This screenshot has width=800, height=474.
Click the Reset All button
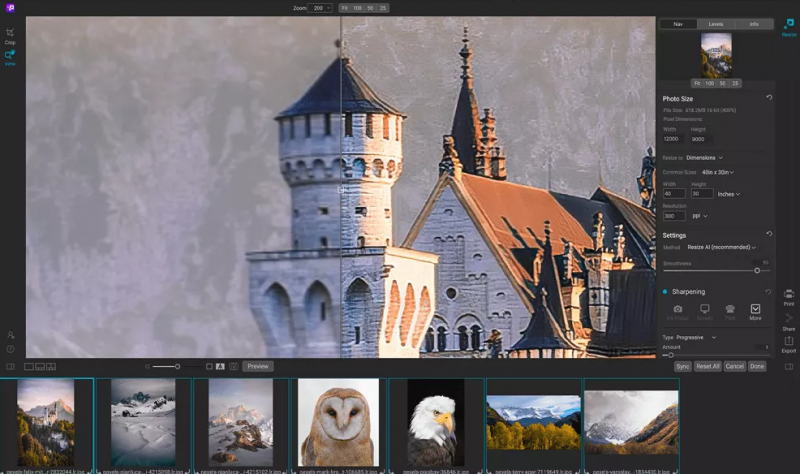[708, 367]
